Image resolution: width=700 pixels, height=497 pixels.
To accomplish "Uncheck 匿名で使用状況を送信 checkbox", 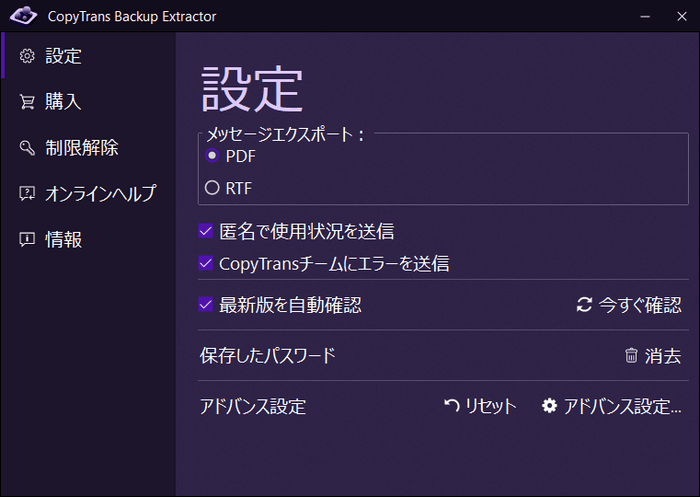I will click(205, 231).
